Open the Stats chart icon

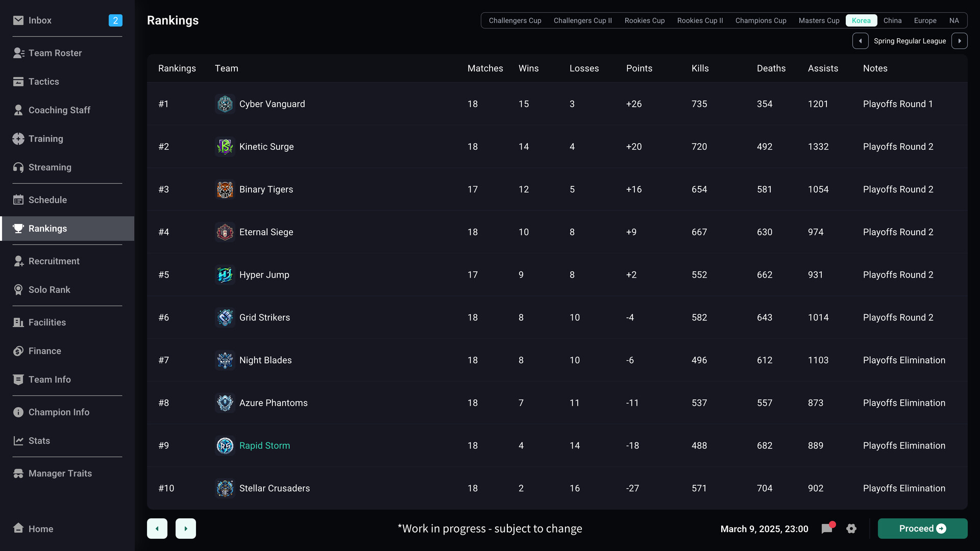(x=18, y=440)
